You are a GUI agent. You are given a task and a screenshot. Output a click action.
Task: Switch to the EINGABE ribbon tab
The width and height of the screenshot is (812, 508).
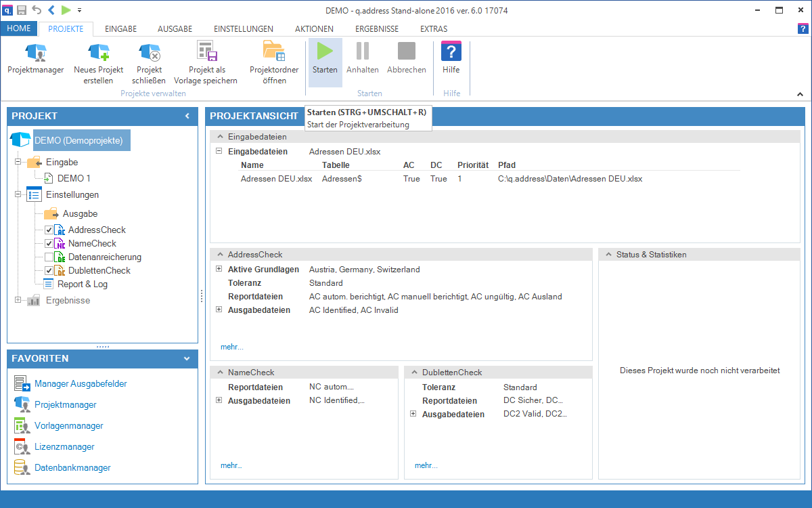click(121, 29)
